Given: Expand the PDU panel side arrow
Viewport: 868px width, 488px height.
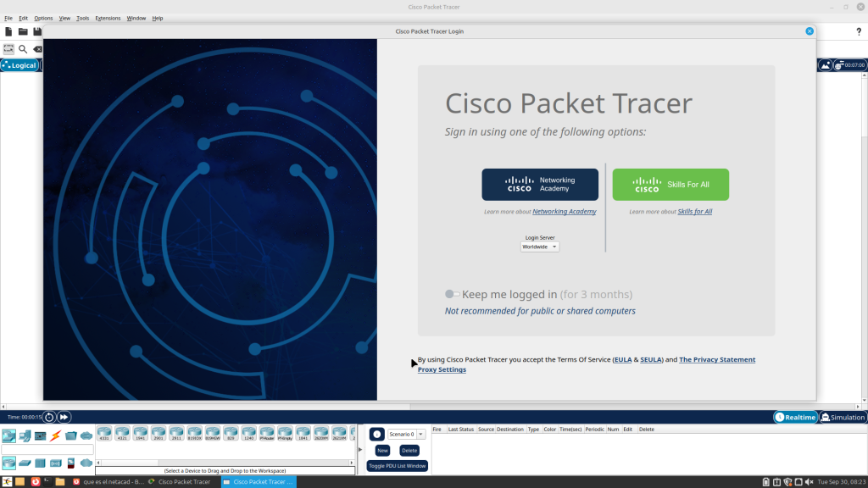Looking at the screenshot, I should click(359, 450).
